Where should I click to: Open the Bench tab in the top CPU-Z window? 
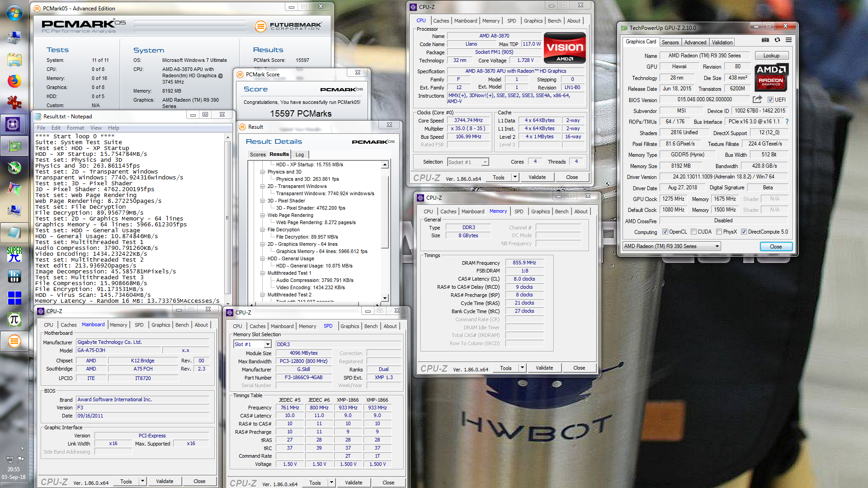tap(554, 21)
